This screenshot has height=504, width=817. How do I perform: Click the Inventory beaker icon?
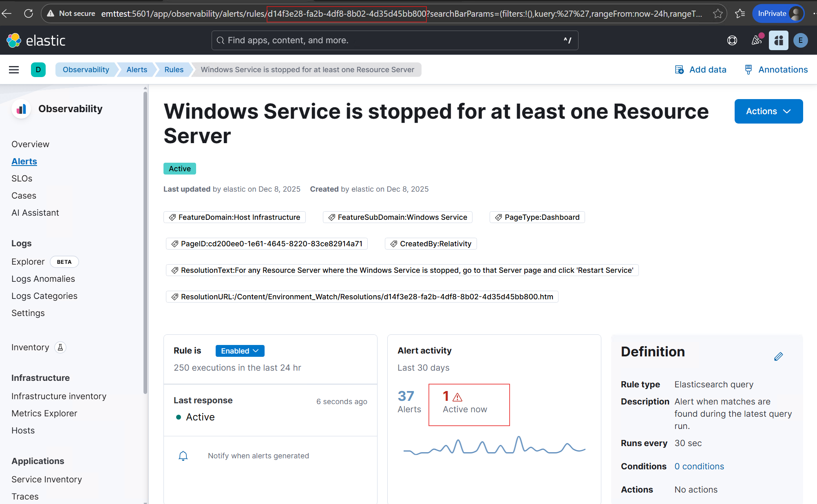60,347
